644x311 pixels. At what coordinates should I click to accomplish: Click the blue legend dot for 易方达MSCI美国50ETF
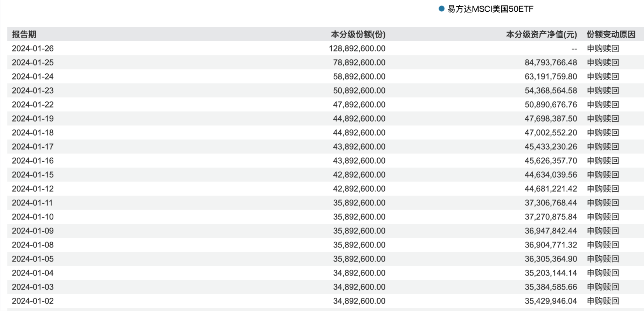441,9
